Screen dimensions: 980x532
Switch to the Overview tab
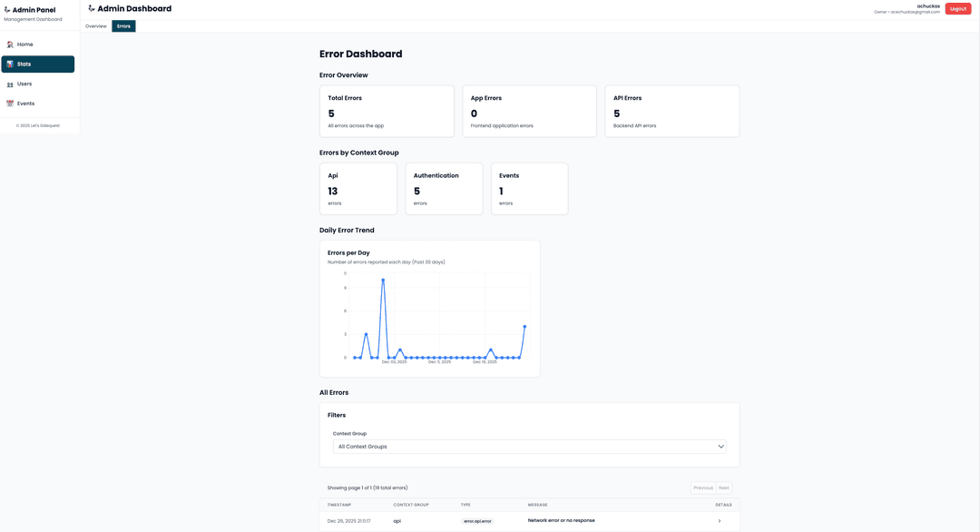click(95, 26)
